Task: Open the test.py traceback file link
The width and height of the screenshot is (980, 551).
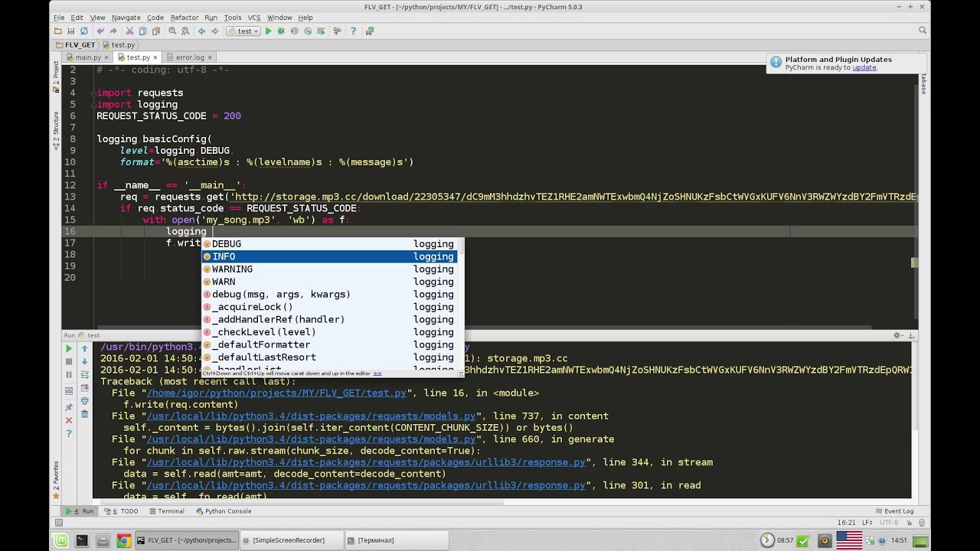Action: tap(276, 393)
